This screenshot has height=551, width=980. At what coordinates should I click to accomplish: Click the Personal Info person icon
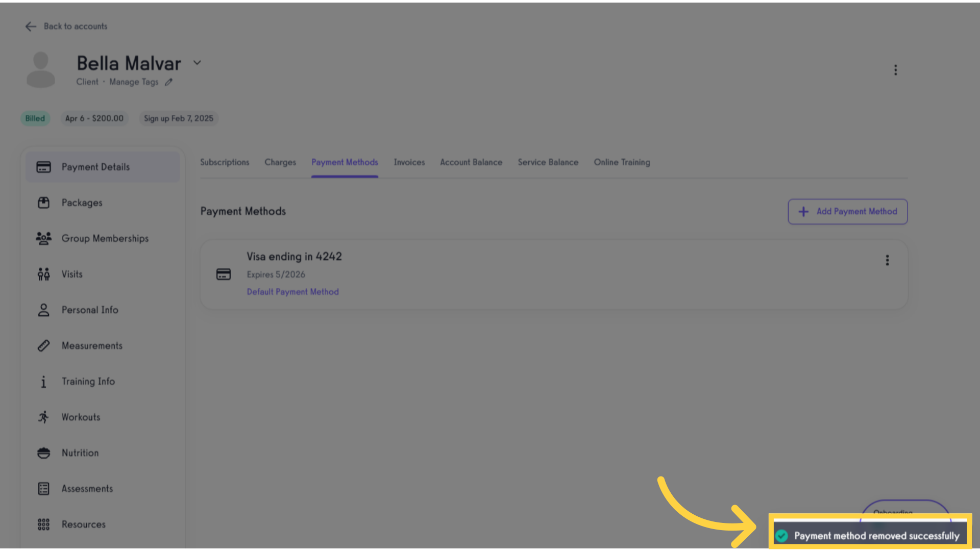[x=44, y=310]
